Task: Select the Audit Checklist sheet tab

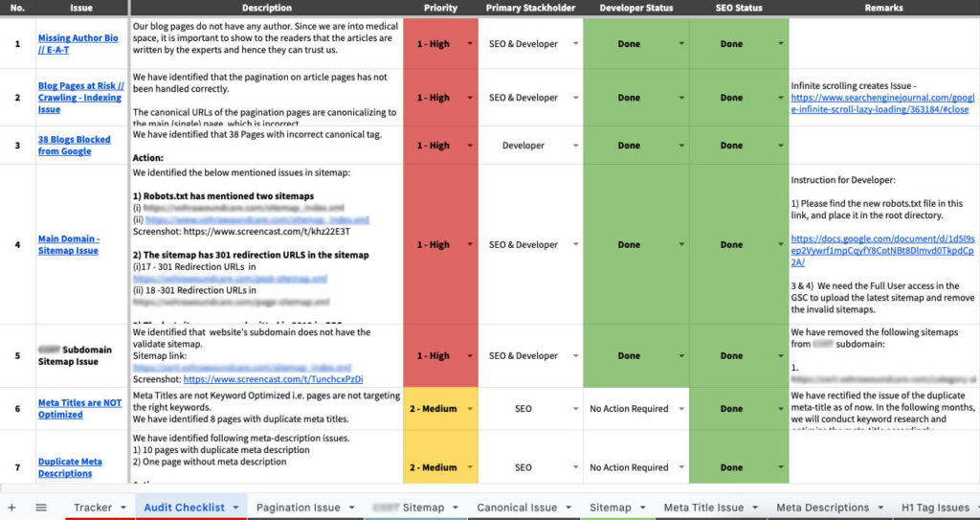Action: coord(185,508)
